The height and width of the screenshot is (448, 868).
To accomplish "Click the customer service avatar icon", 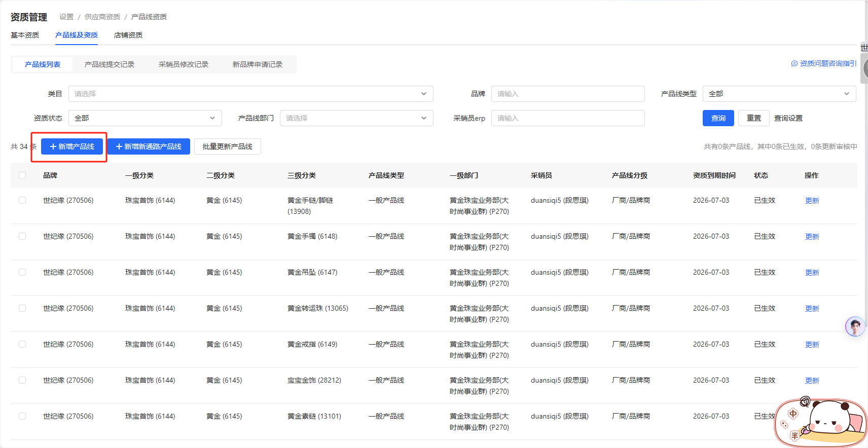I will [x=855, y=326].
